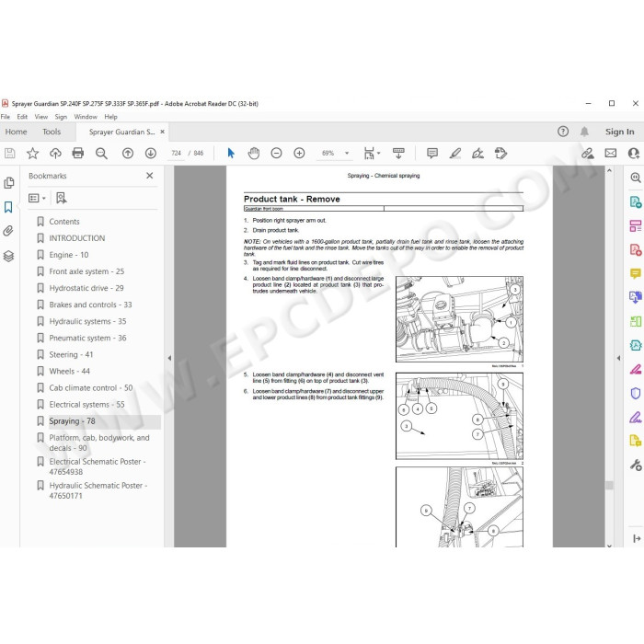Open the Page Thumbnails panel icon

click(x=8, y=183)
